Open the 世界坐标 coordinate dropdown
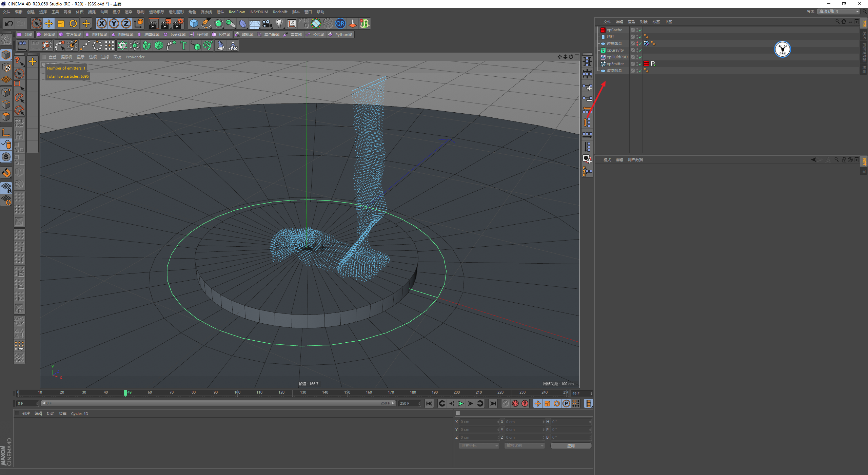Screen dimensions: 868x475 point(479,446)
